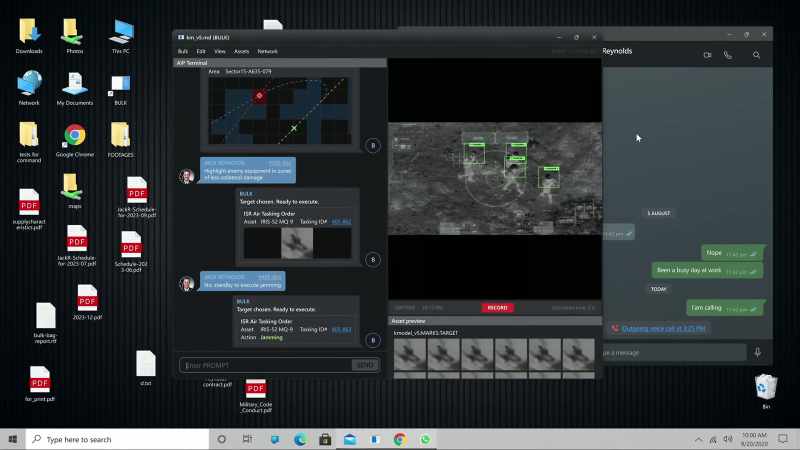
Task: Open the Assets menu
Action: pos(241,52)
